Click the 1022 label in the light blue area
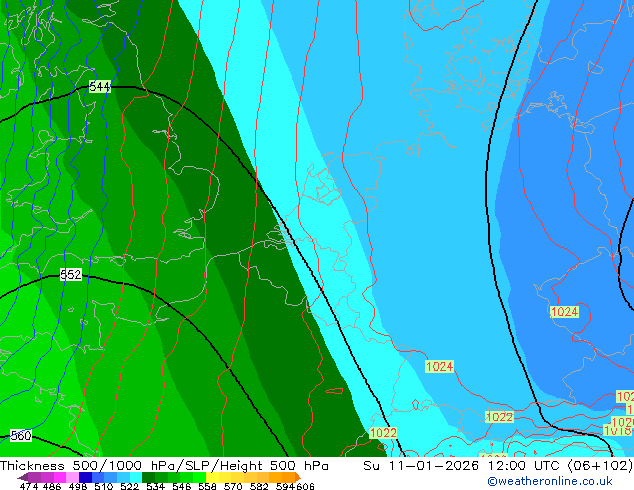The height and width of the screenshot is (490, 634). point(499,417)
